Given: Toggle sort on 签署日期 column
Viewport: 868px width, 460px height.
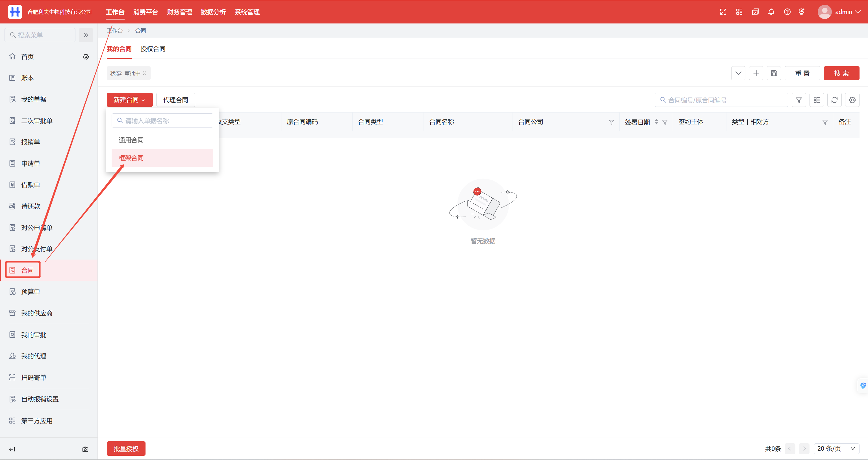Looking at the screenshot, I should [656, 122].
